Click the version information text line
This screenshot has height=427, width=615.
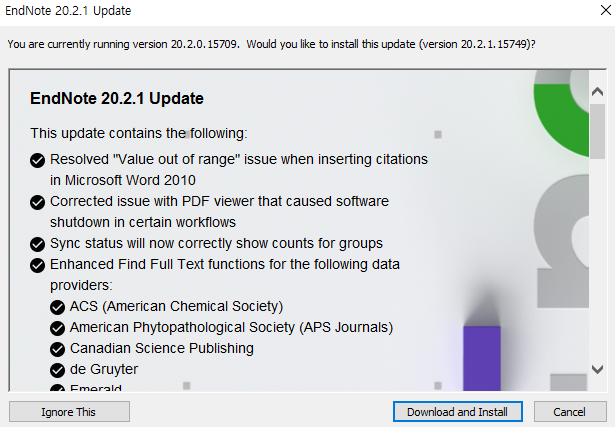(x=271, y=44)
